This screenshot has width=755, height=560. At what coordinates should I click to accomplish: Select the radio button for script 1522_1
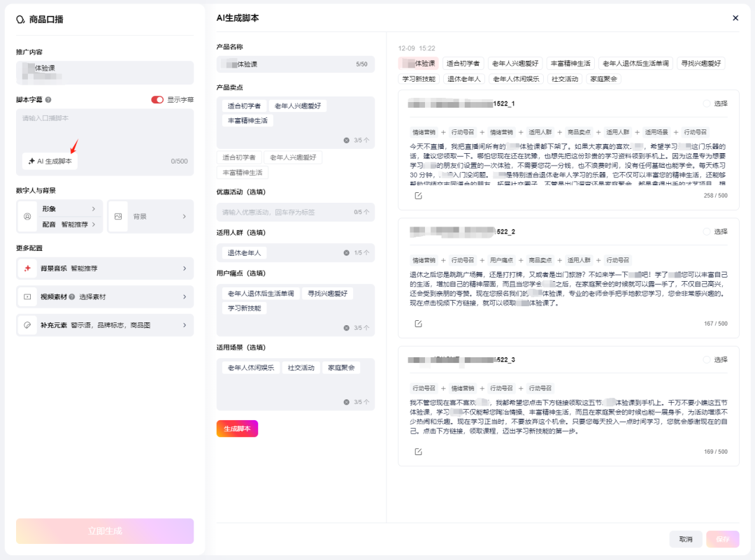706,103
